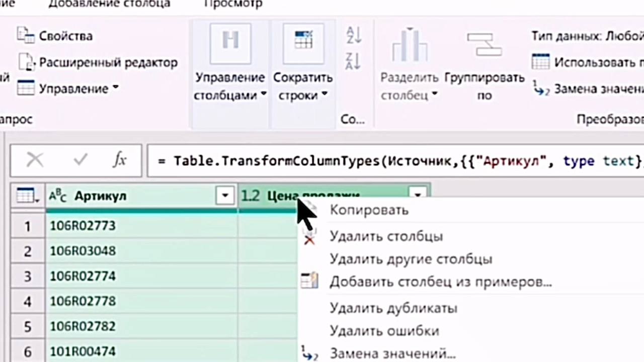Click the formula bar text field
The height and width of the screenshot is (362, 644).
(395, 160)
